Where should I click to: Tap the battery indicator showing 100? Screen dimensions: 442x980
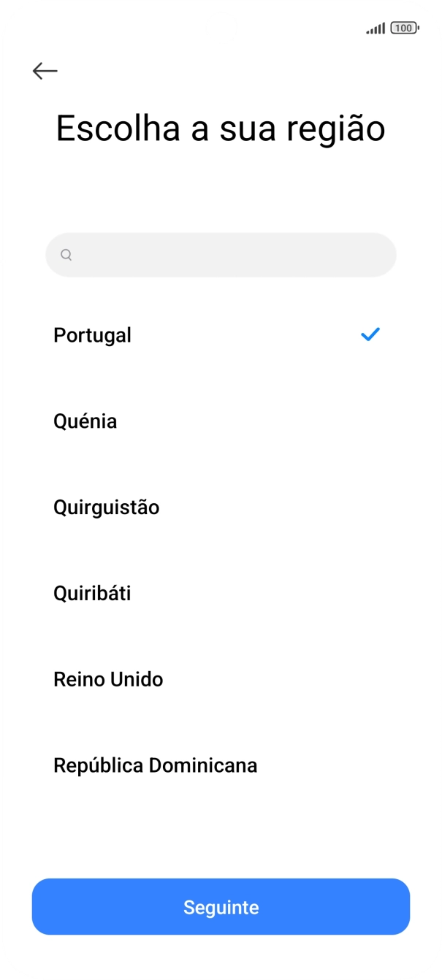402,26
